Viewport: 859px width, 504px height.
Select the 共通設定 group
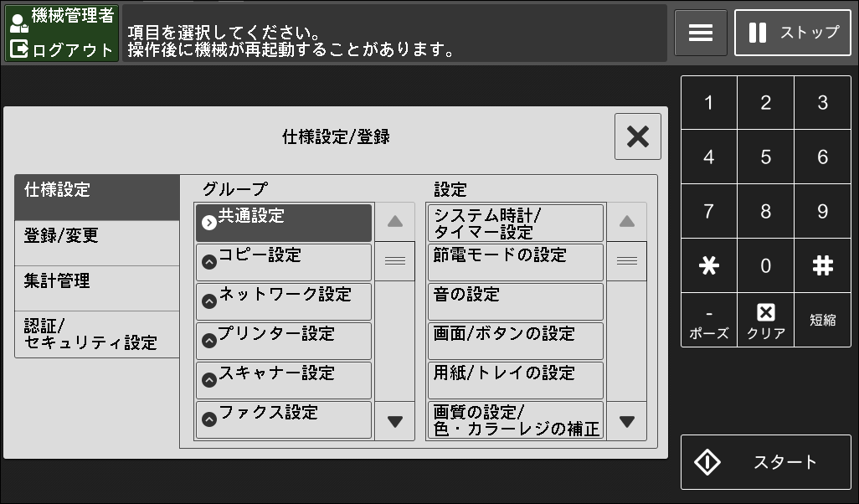tap(283, 223)
